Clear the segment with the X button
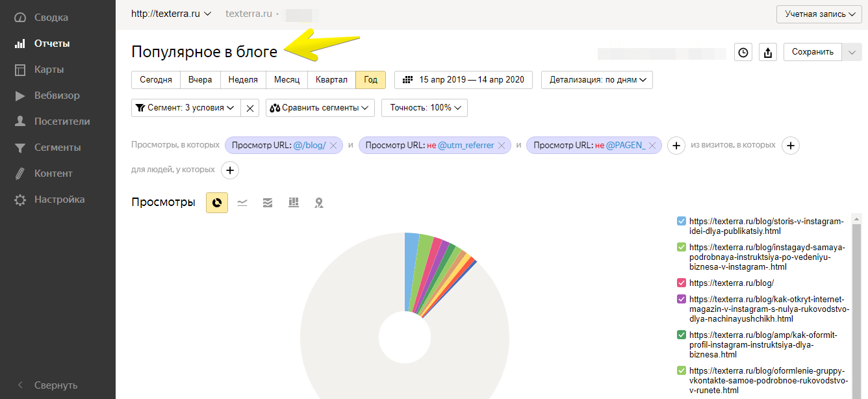 point(250,108)
